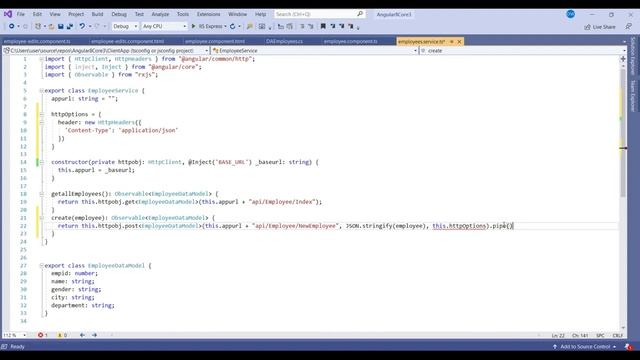Click the next issue arrow
Viewport: 640px width, 360px height.
point(94,335)
